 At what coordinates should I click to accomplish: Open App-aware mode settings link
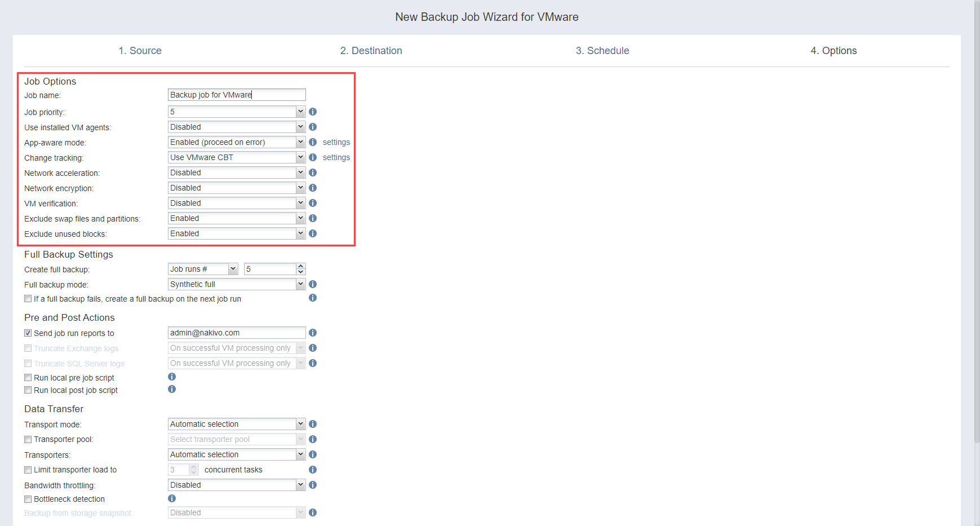click(336, 142)
